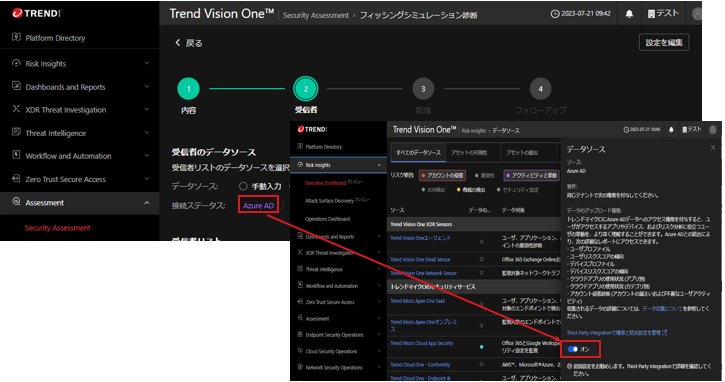Switch to the すべてのデータソース tab
This screenshot has width=725, height=382.
[x=418, y=152]
